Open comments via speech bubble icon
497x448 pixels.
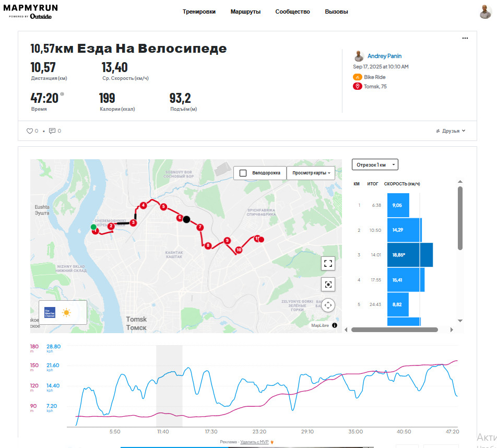[52, 131]
